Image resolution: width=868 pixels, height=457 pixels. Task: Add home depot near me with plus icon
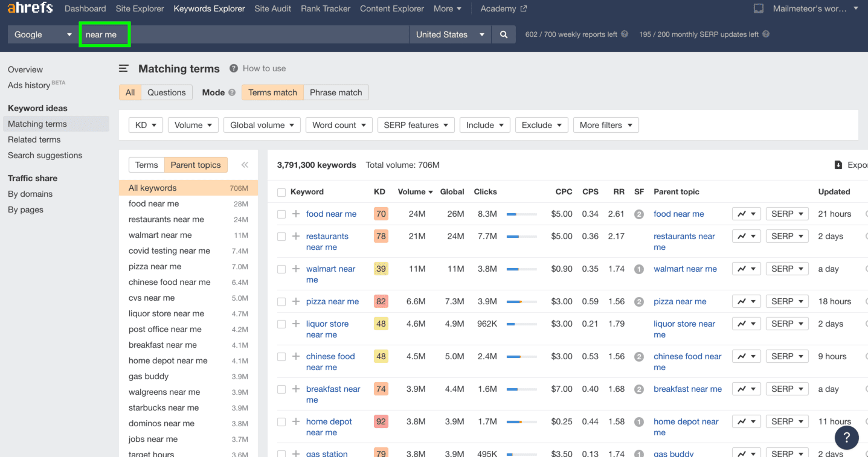[x=295, y=421]
